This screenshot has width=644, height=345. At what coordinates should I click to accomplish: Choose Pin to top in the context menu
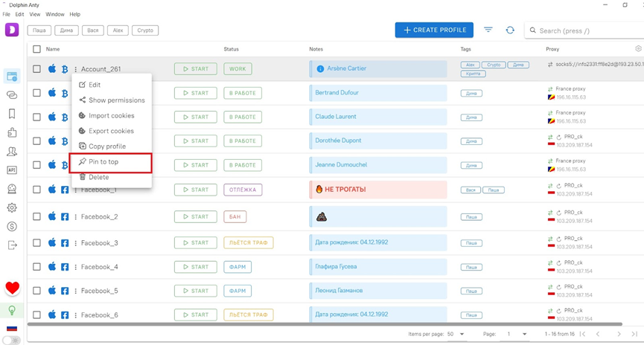(110, 162)
